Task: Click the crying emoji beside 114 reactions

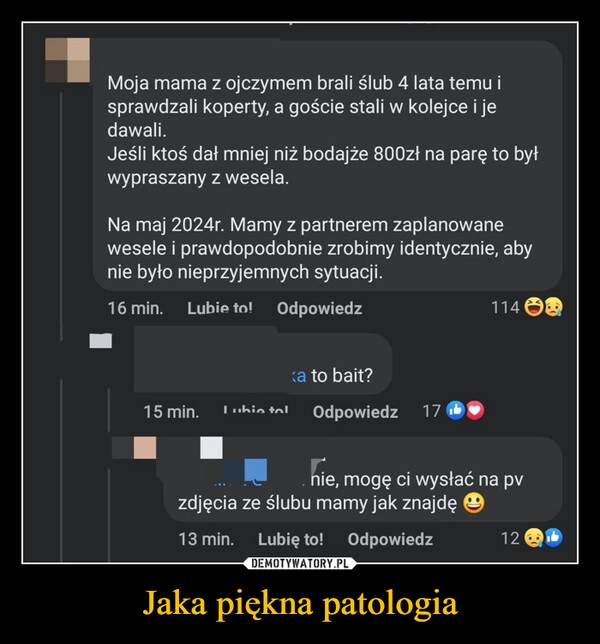Action: click(554, 307)
